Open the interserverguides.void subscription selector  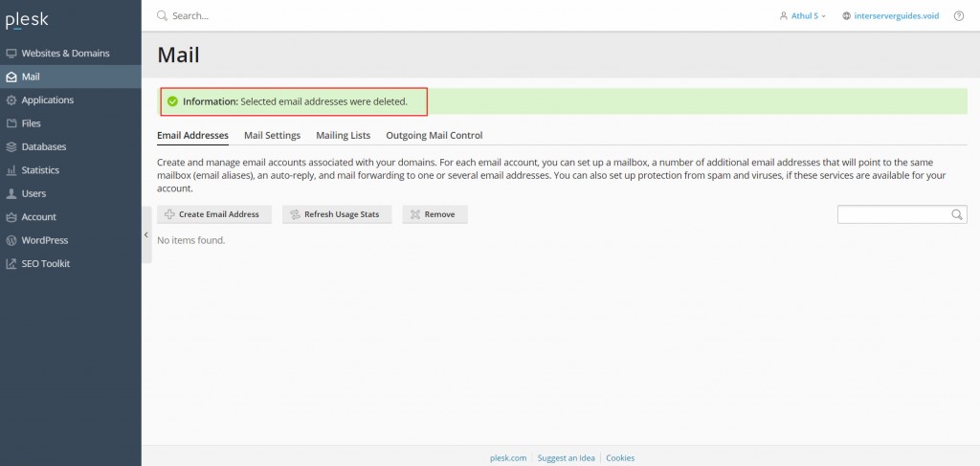(890, 16)
